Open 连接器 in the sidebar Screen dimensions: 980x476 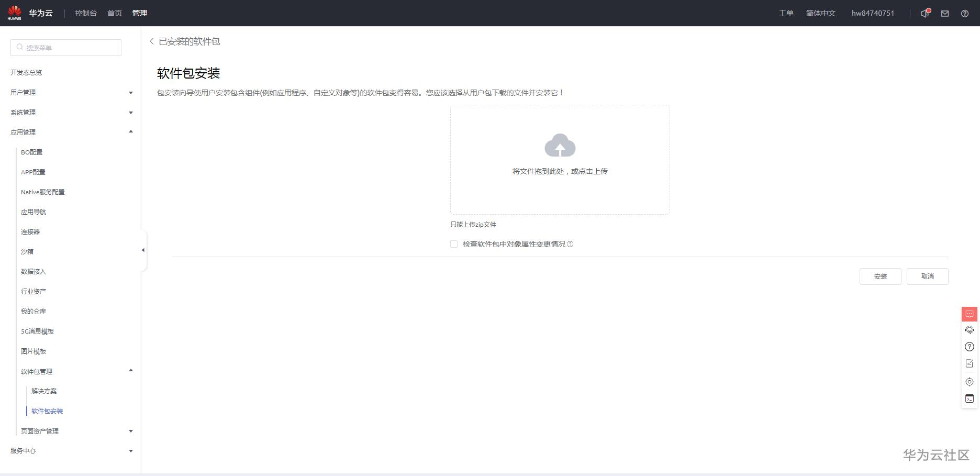pyautogui.click(x=30, y=232)
